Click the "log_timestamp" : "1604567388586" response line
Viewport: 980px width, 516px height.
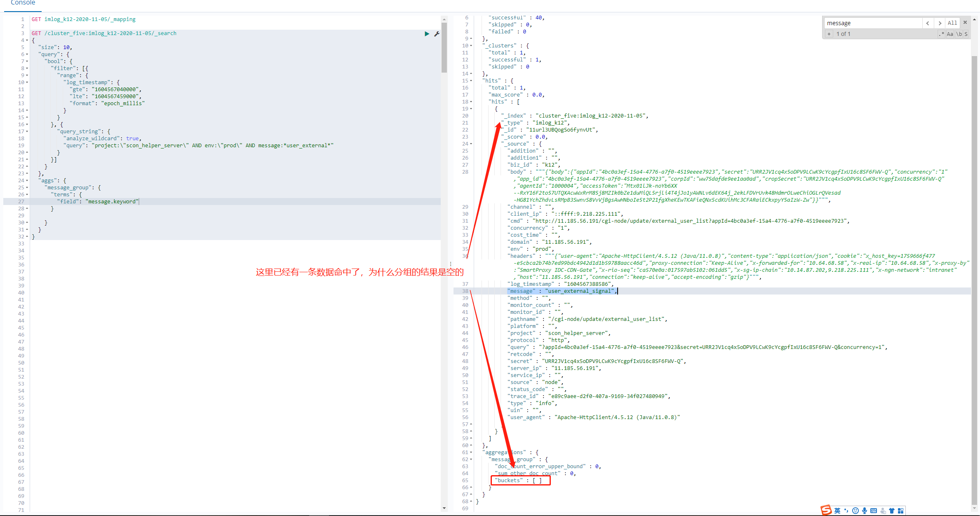tap(561, 284)
